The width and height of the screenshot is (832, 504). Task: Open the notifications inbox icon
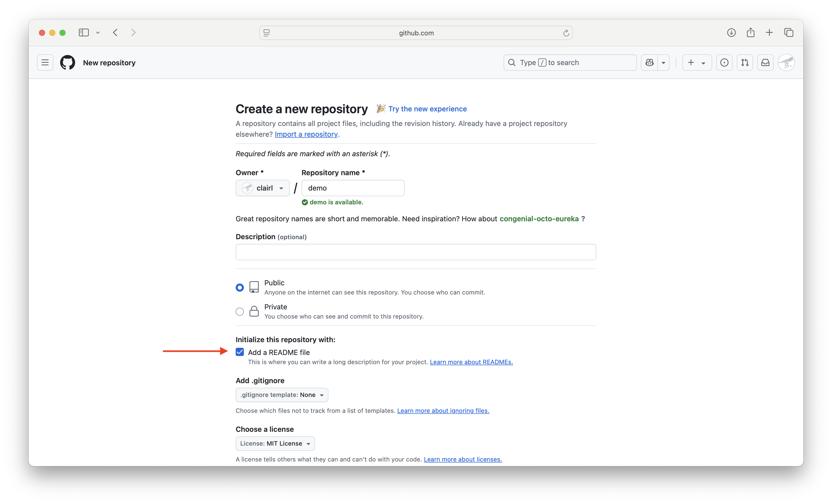(x=765, y=62)
